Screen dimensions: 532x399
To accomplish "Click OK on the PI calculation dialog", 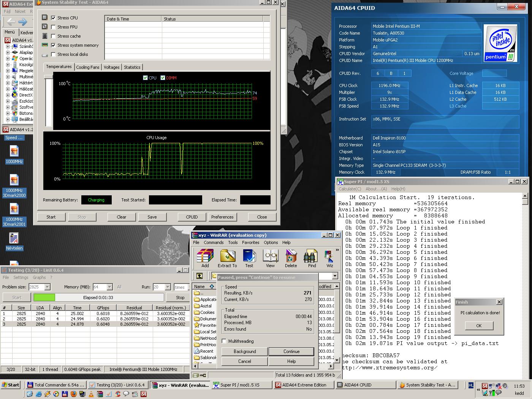I will coord(479,326).
